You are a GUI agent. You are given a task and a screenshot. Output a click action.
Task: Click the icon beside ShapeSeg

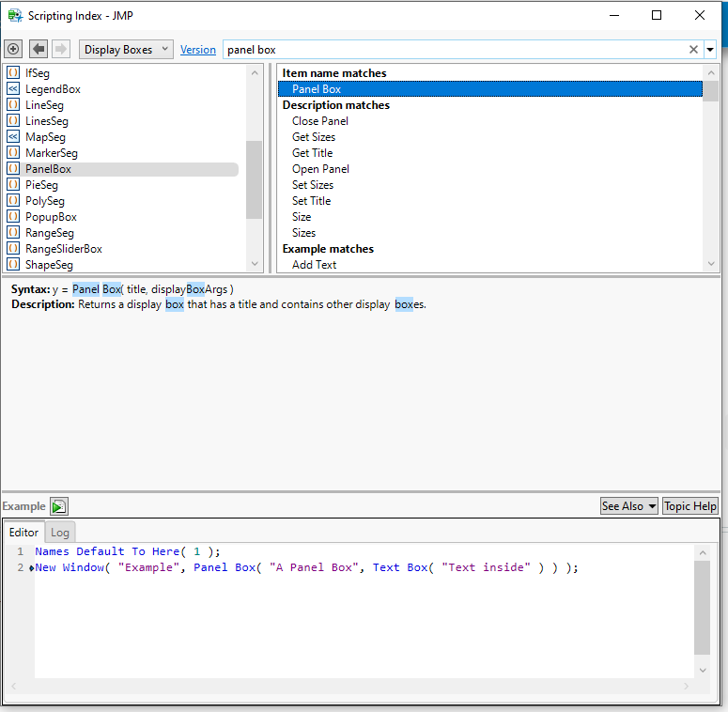[x=13, y=265]
